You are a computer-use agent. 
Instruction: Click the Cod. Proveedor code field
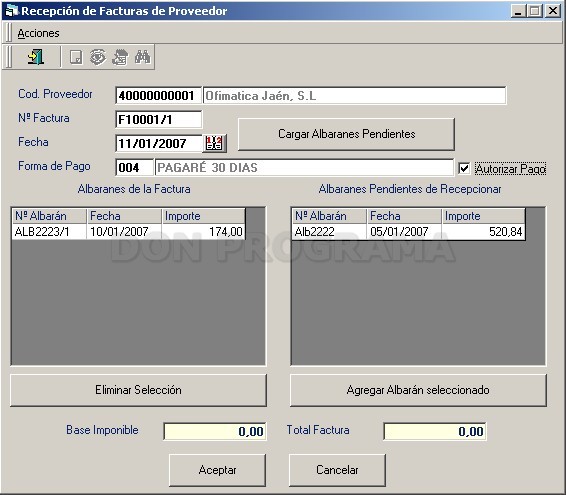click(158, 96)
